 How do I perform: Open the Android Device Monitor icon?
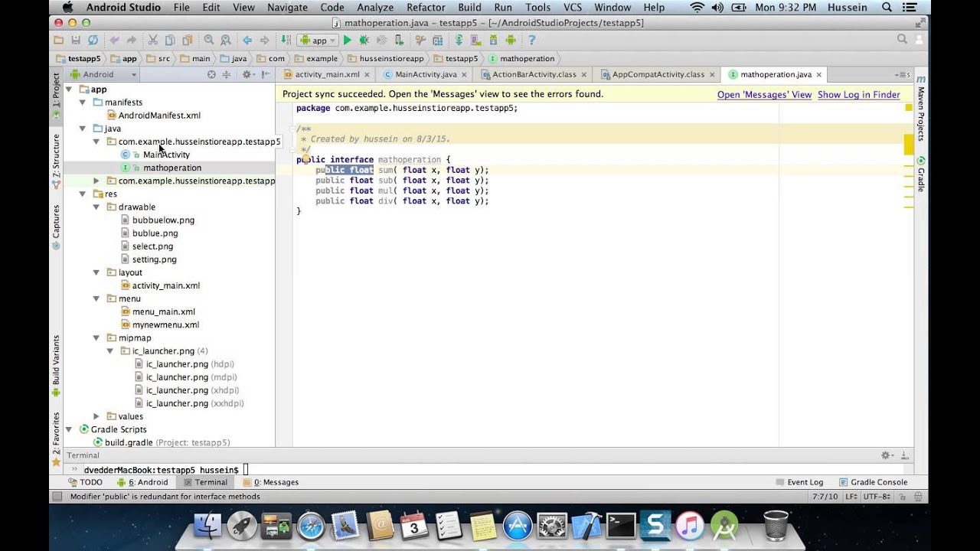[x=511, y=40]
